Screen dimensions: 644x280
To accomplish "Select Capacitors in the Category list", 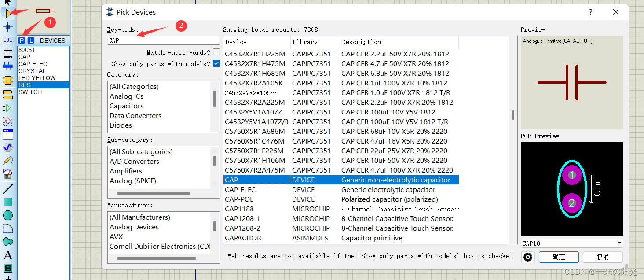I will click(127, 106).
